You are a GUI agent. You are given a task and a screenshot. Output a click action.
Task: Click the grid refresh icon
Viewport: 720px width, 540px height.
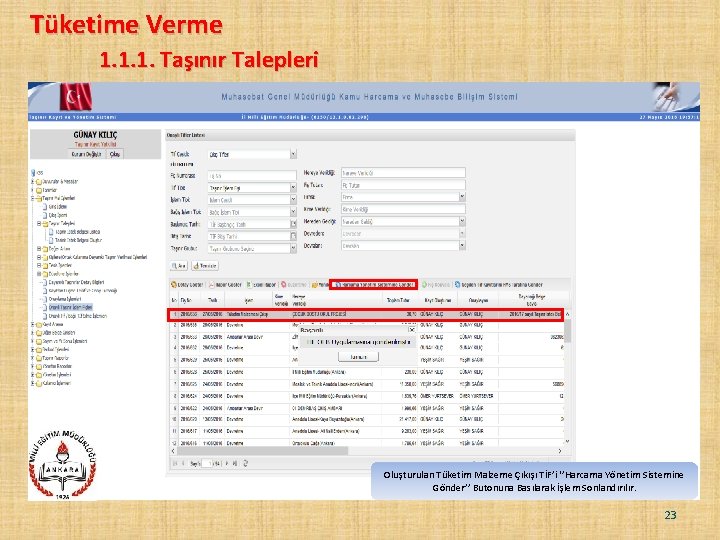point(246,464)
